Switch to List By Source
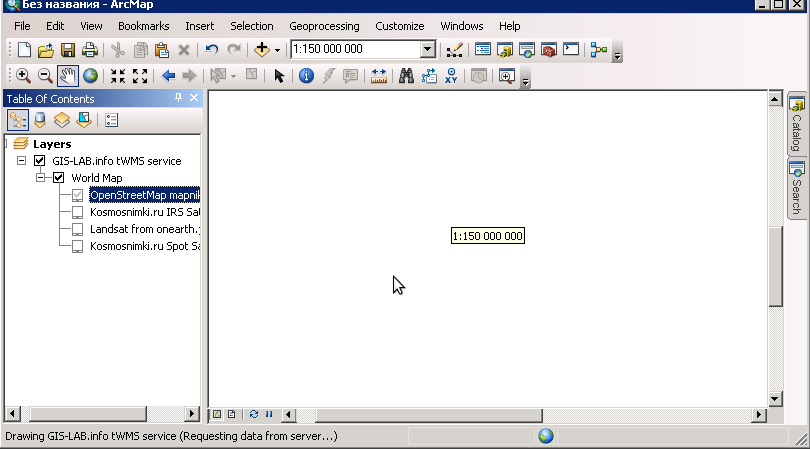The image size is (810, 449). pyautogui.click(x=40, y=120)
